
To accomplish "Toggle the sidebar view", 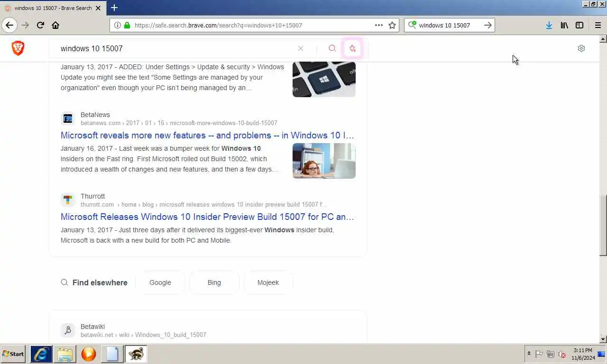I will click(579, 25).
